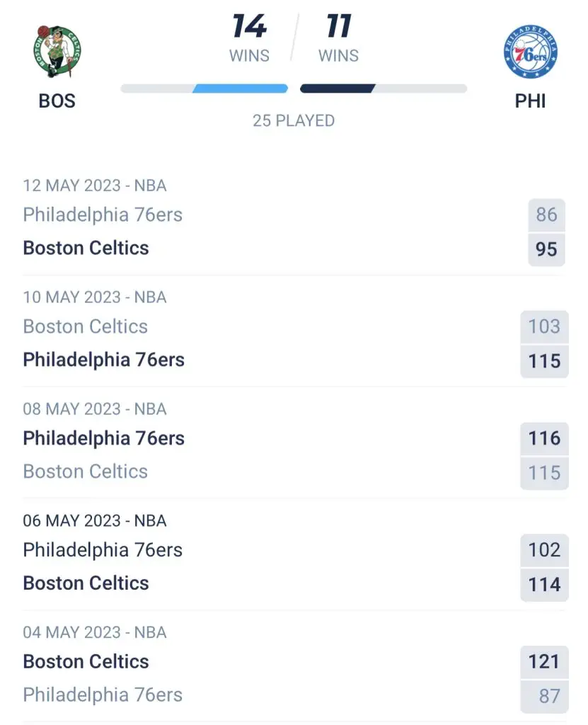Select the BOS team abbreviation
588x725 pixels.
57,101
